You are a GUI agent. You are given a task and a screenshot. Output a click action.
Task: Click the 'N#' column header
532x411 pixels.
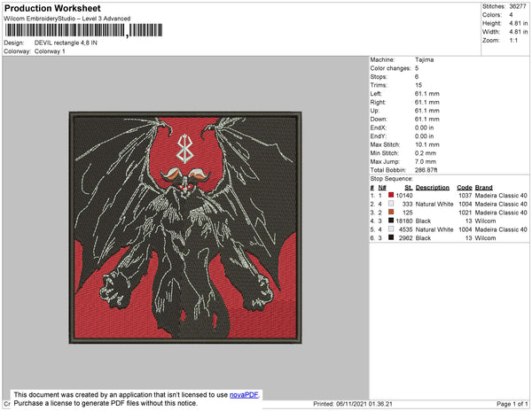coord(382,188)
